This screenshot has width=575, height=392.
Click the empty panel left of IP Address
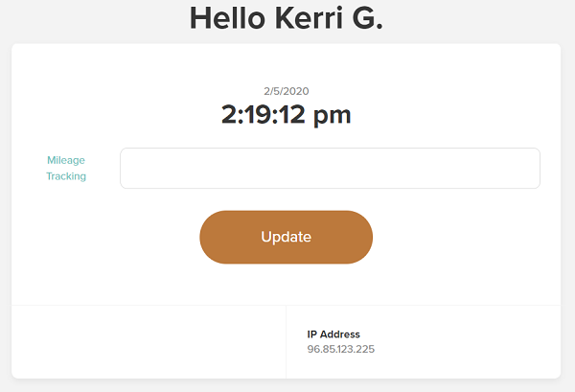coord(149,342)
